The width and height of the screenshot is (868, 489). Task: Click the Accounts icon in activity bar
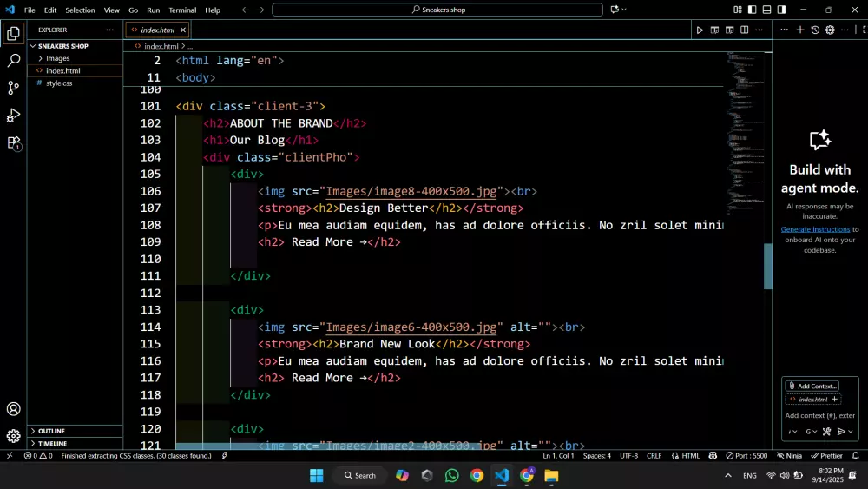14,409
